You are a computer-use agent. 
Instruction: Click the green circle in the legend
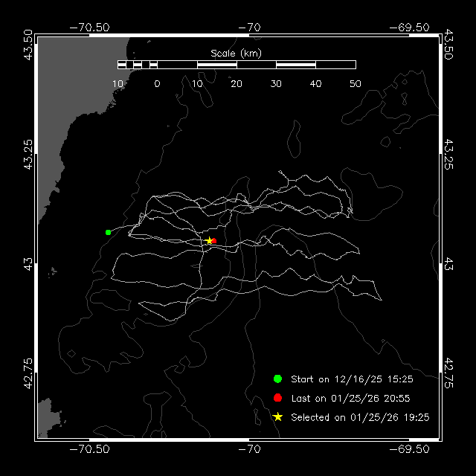click(x=277, y=379)
